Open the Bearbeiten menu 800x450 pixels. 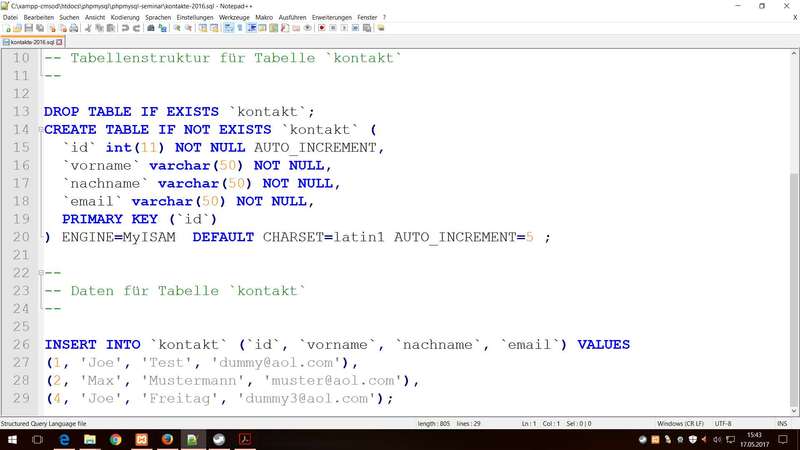(39, 17)
